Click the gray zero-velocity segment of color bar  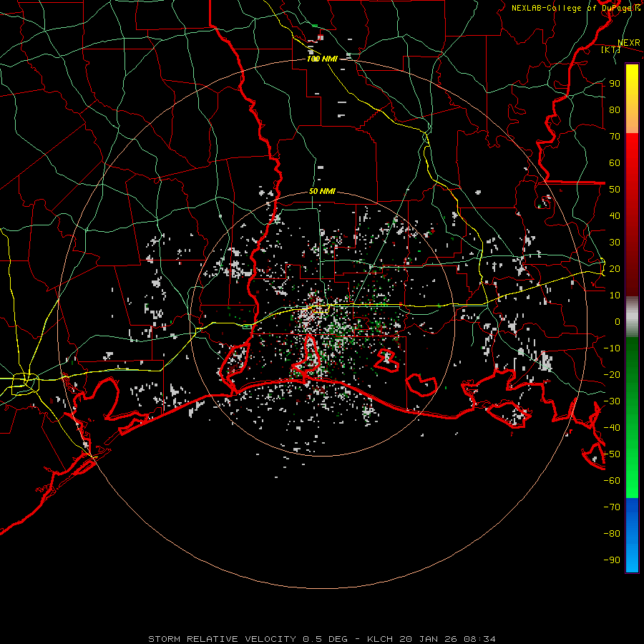[632, 317]
